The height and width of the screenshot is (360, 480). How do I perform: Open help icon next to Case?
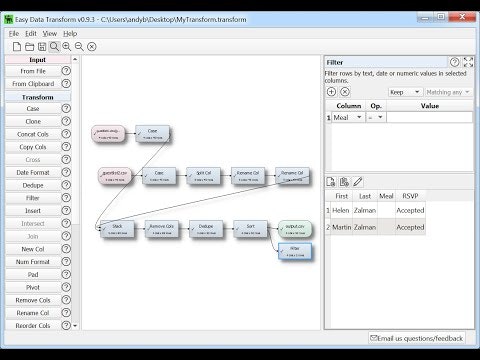tap(66, 108)
